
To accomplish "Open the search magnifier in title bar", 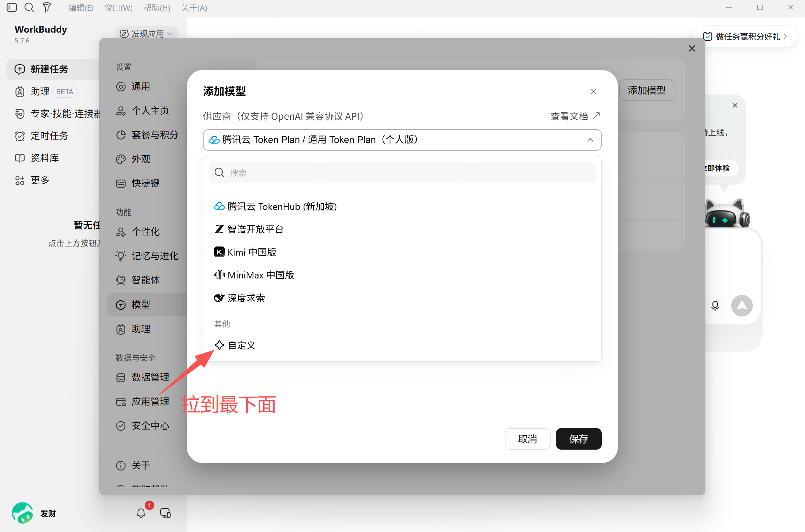I will (x=30, y=7).
